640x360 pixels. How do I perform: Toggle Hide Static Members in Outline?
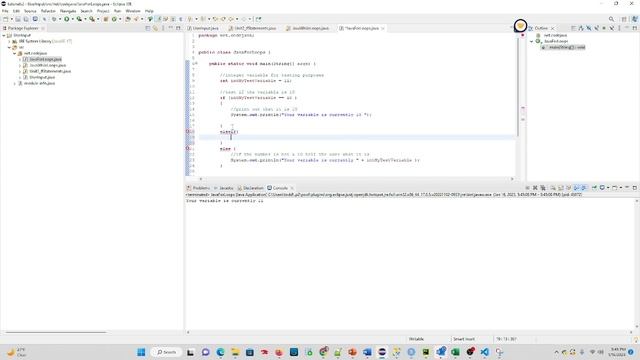tap(596, 28)
